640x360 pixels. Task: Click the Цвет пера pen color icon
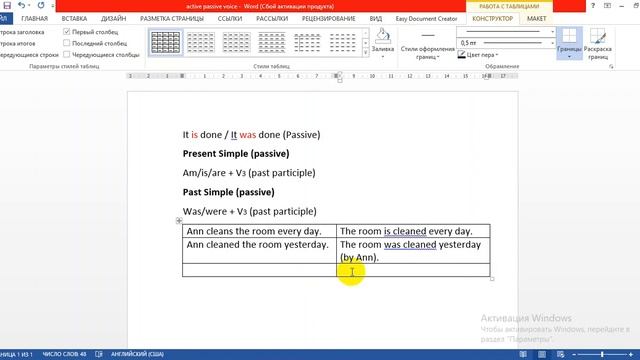coord(462,54)
